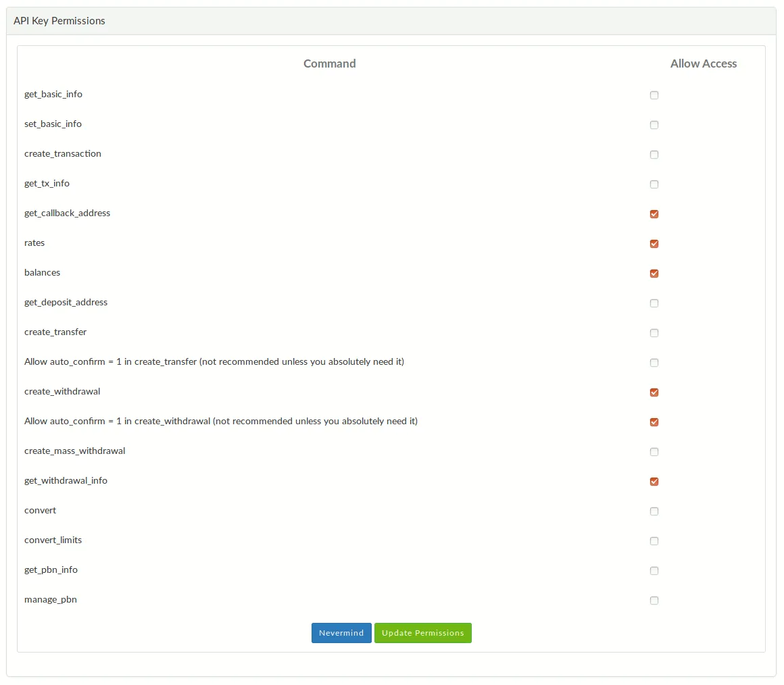Select the create_withdrawal label
This screenshot has height=685, width=784.
pos(62,391)
